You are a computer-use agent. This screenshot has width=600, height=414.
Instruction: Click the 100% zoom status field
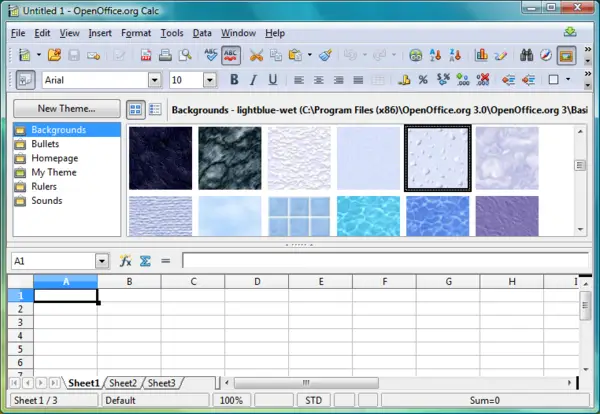(231, 401)
